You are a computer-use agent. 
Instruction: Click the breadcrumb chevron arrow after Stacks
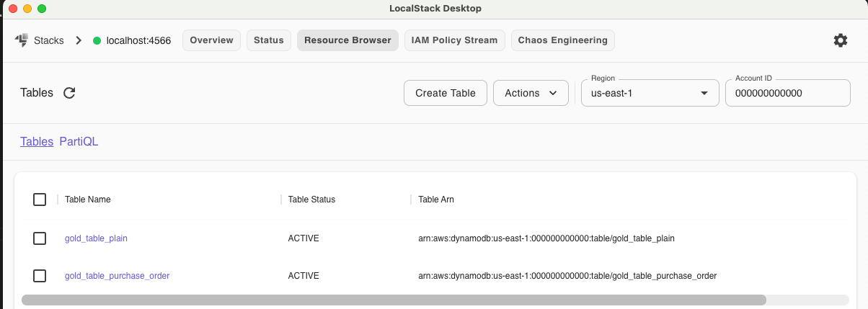click(79, 40)
